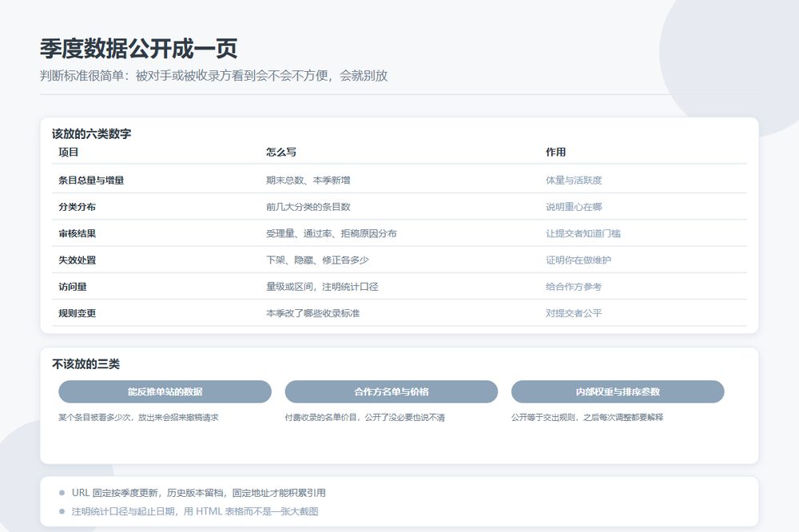Select the subtitle starting with 判断标准很简单
The width and height of the screenshot is (799, 532).
coord(214,76)
